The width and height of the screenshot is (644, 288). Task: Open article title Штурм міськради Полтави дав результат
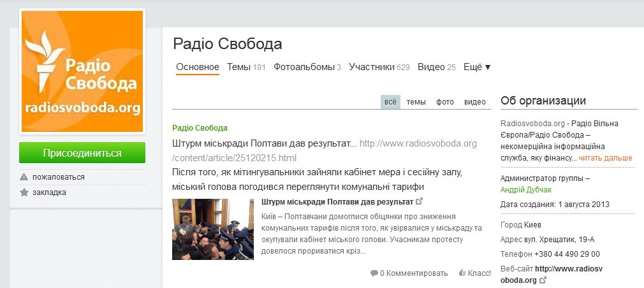[337, 202]
